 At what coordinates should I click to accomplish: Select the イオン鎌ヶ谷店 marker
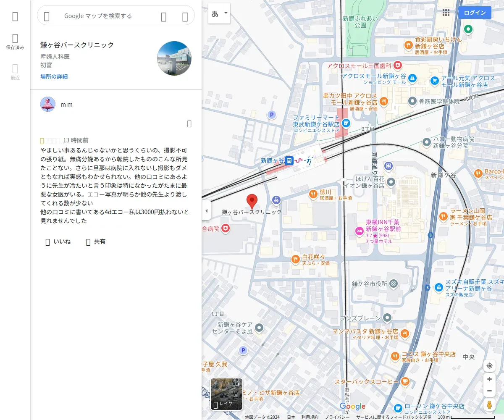point(391,182)
